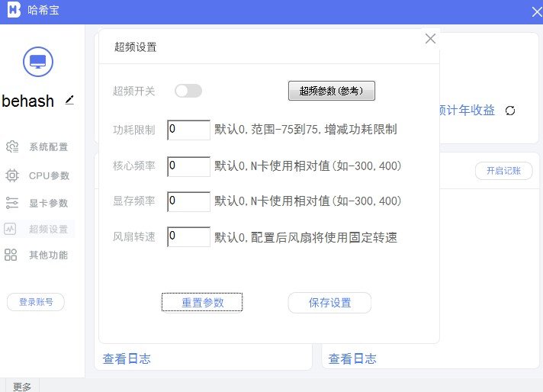The width and height of the screenshot is (543, 392).
Task: Open the left 查看日志 link
Action: pyautogui.click(x=127, y=358)
